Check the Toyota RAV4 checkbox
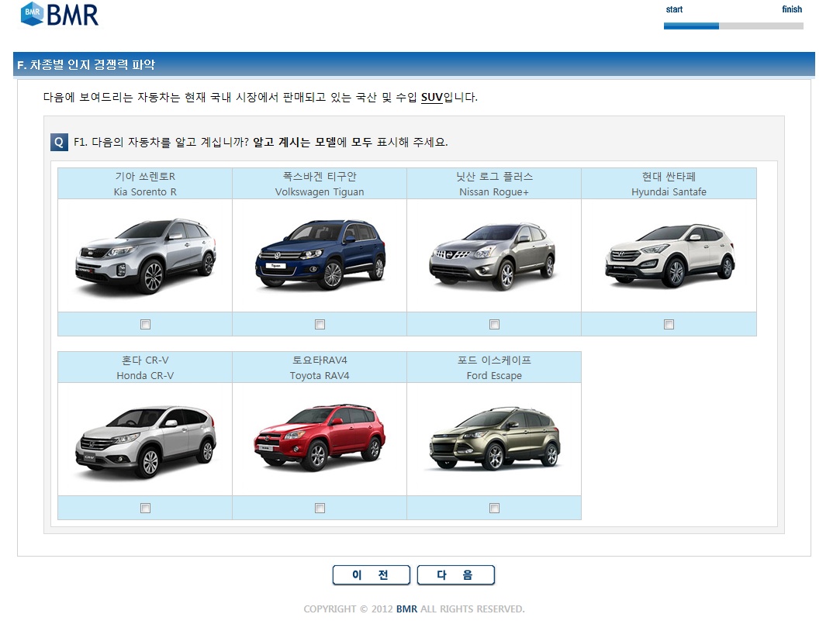The height and width of the screenshot is (631, 840). coord(320,509)
